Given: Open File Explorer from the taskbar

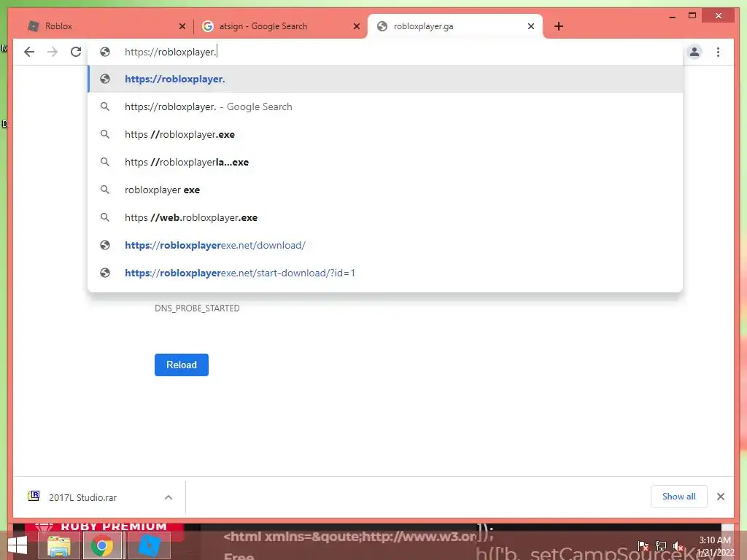Looking at the screenshot, I should click(x=58, y=545).
